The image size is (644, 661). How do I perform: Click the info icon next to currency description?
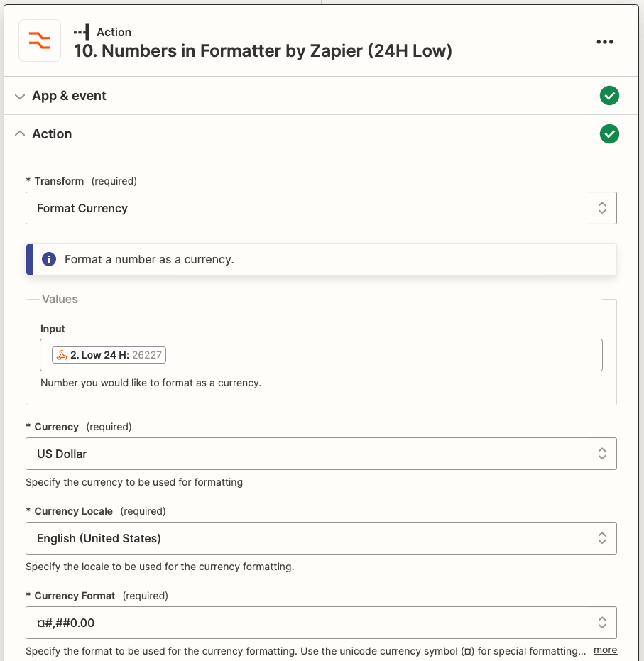[x=48, y=258]
